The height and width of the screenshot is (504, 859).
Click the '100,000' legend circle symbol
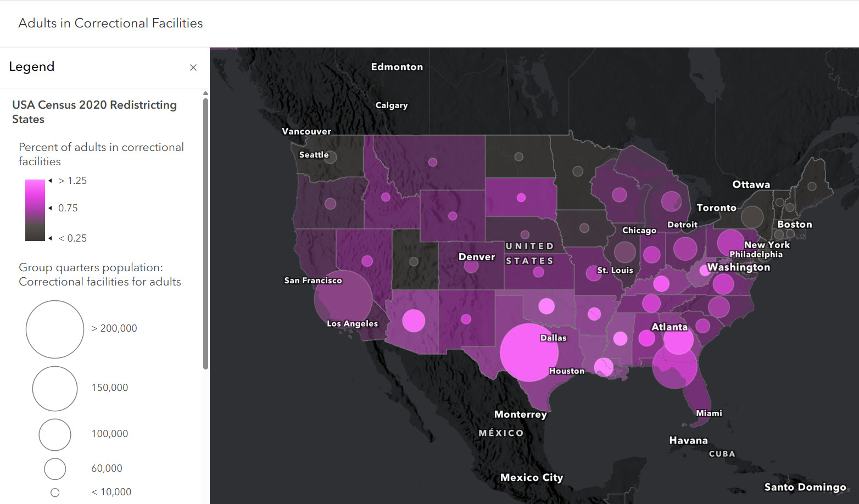point(55,435)
